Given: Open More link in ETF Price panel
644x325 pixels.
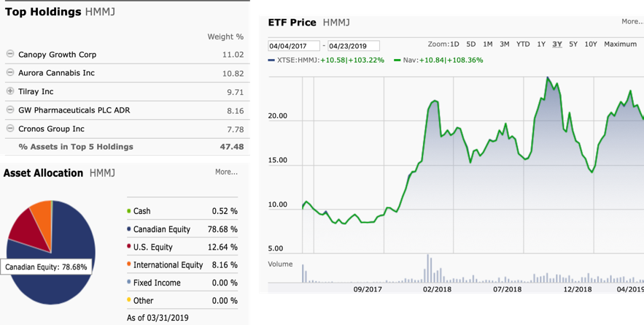Looking at the screenshot, I should click(632, 22).
